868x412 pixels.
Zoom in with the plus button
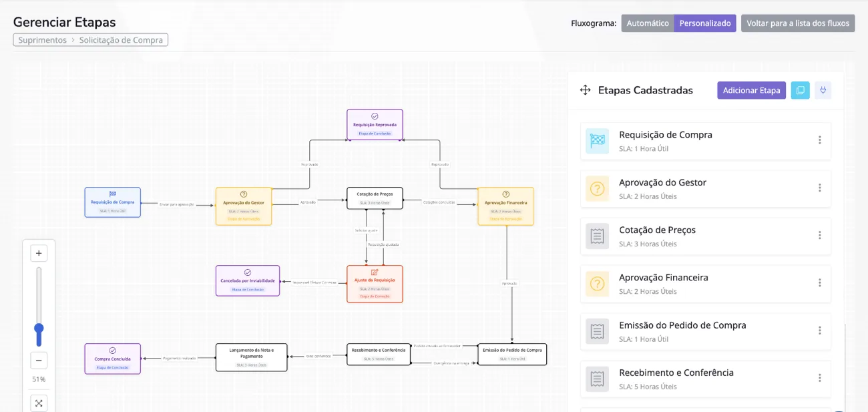pos(39,253)
